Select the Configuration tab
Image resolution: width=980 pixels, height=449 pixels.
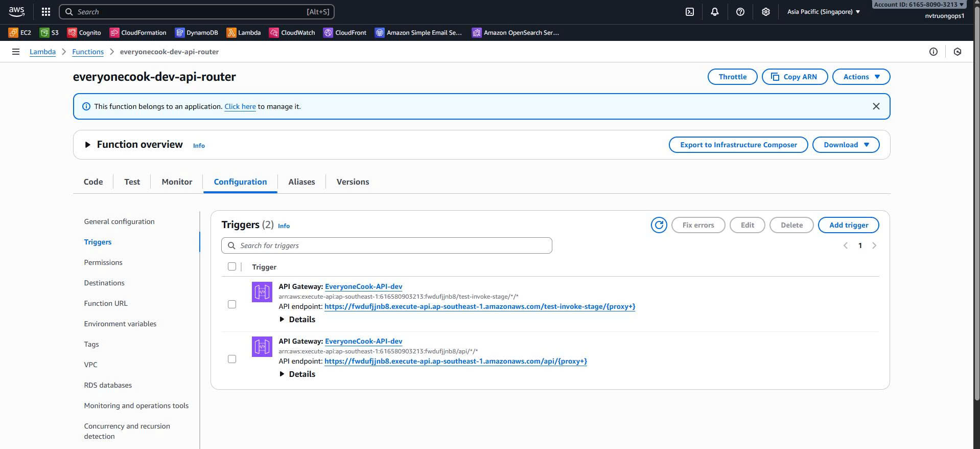pos(240,182)
